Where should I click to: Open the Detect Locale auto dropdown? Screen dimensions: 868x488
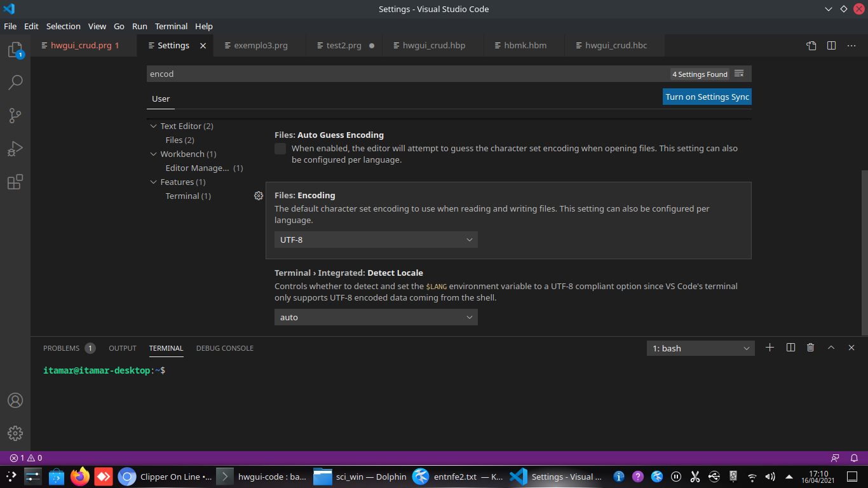tap(376, 317)
